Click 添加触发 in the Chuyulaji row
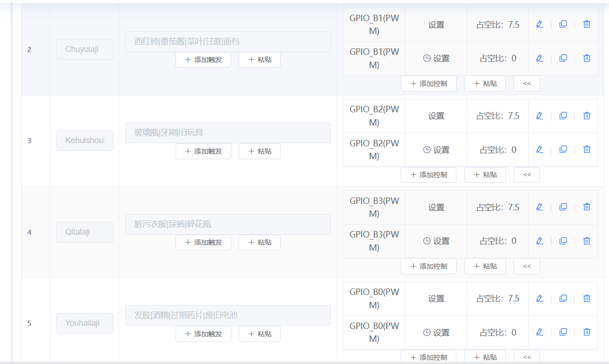 pos(203,60)
